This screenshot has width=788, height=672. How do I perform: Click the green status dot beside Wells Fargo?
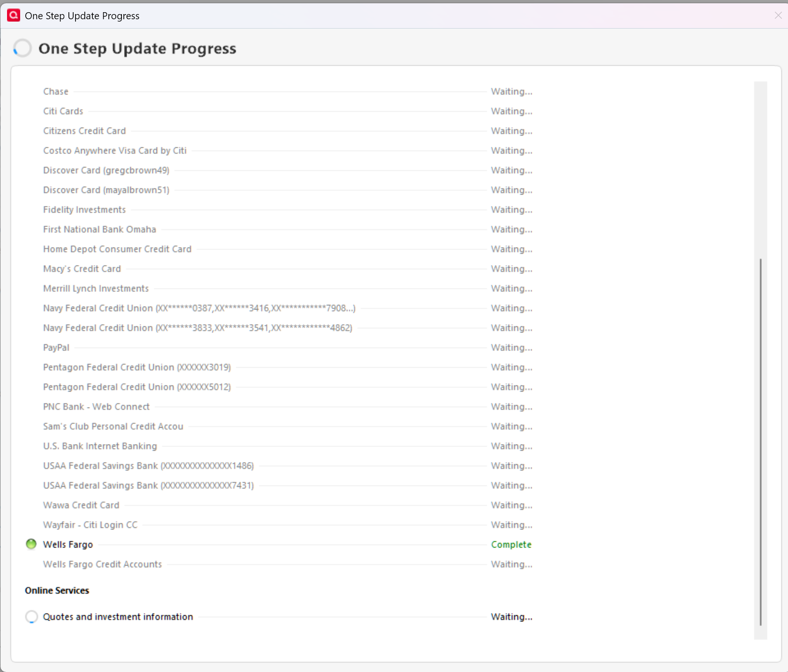pos(31,544)
